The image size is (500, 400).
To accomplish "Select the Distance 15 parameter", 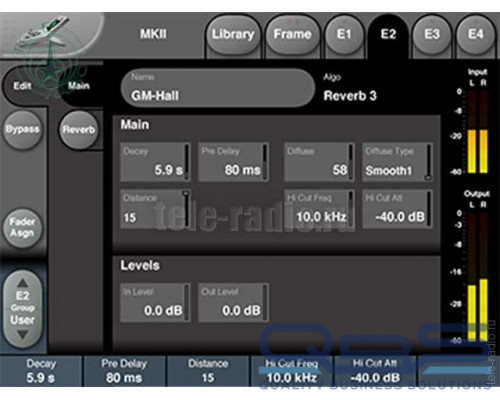I will (155, 209).
